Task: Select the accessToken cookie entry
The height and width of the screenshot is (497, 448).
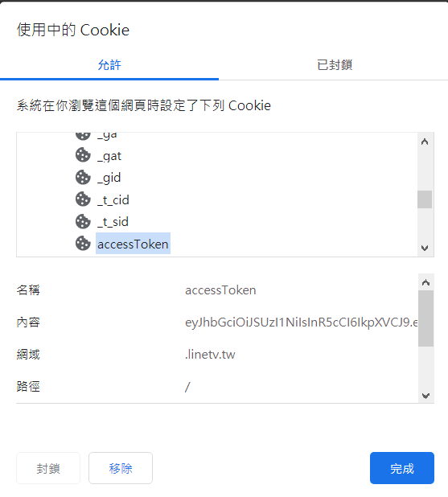Action: click(x=133, y=244)
